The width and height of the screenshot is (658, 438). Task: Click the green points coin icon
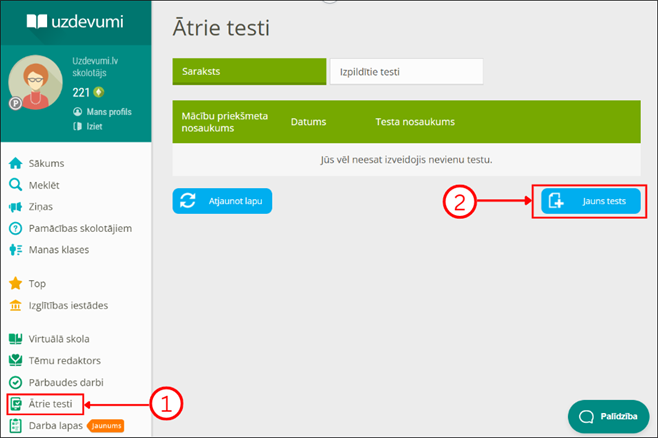click(x=99, y=92)
